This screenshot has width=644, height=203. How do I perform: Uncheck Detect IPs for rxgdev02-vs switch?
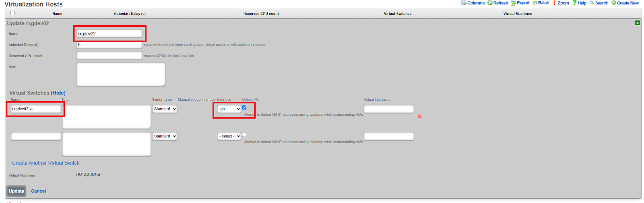(244, 107)
